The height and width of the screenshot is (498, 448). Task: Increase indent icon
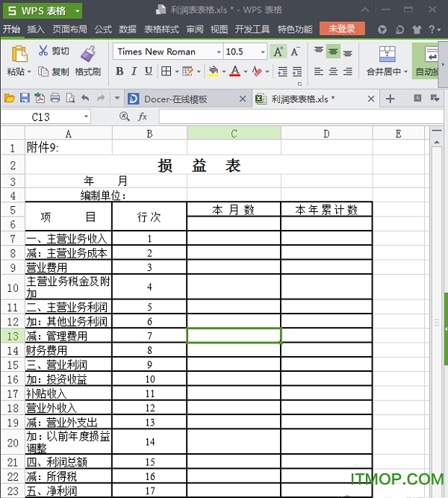297,72
